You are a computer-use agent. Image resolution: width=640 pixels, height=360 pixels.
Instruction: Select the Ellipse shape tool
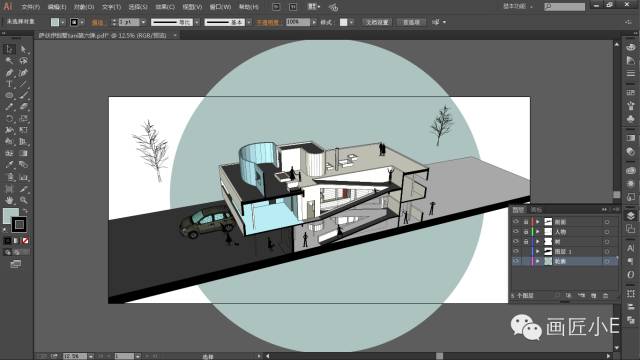click(x=9, y=95)
